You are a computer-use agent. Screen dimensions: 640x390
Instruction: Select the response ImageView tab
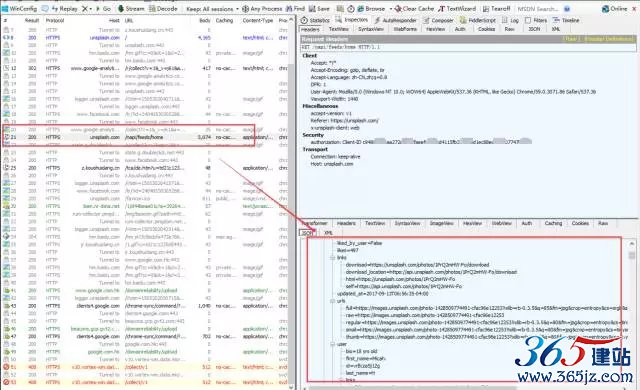[442, 223]
